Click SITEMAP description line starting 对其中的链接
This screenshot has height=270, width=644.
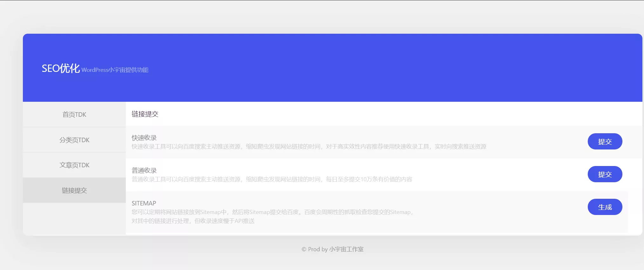[193, 221]
